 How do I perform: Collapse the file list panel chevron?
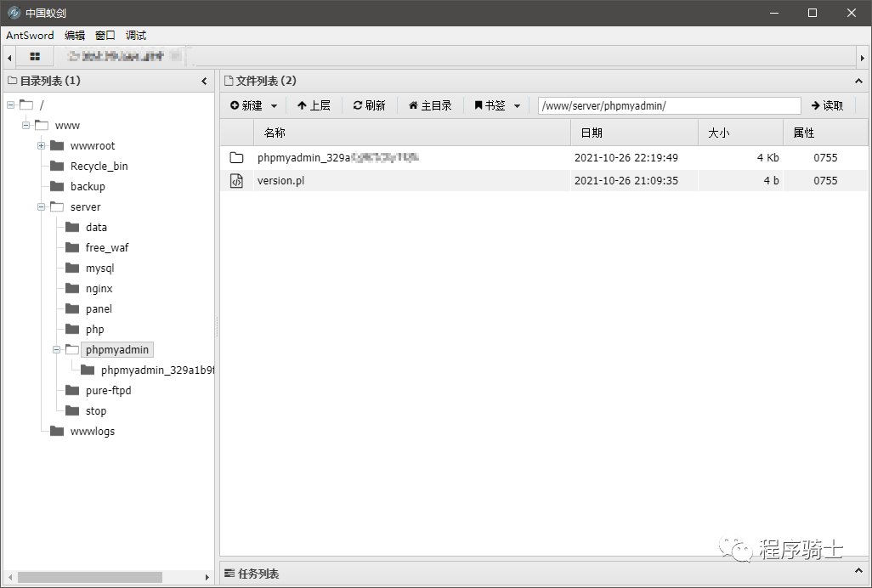point(858,81)
